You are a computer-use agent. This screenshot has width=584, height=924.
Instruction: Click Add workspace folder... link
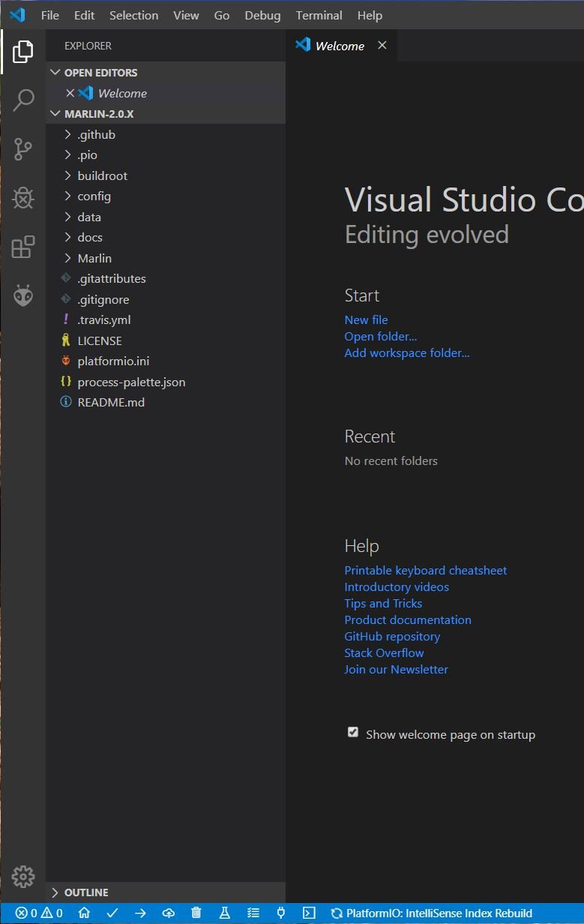[407, 352]
